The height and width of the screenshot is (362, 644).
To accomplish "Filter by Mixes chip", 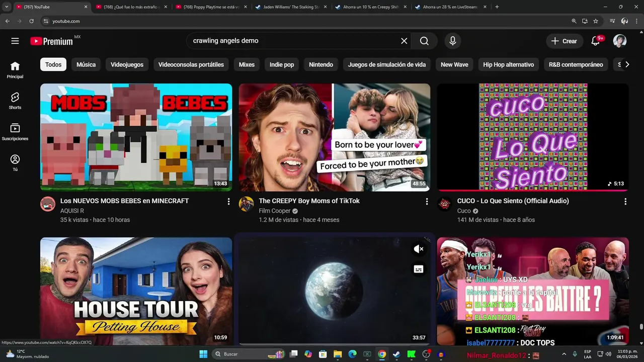I will coord(247,64).
